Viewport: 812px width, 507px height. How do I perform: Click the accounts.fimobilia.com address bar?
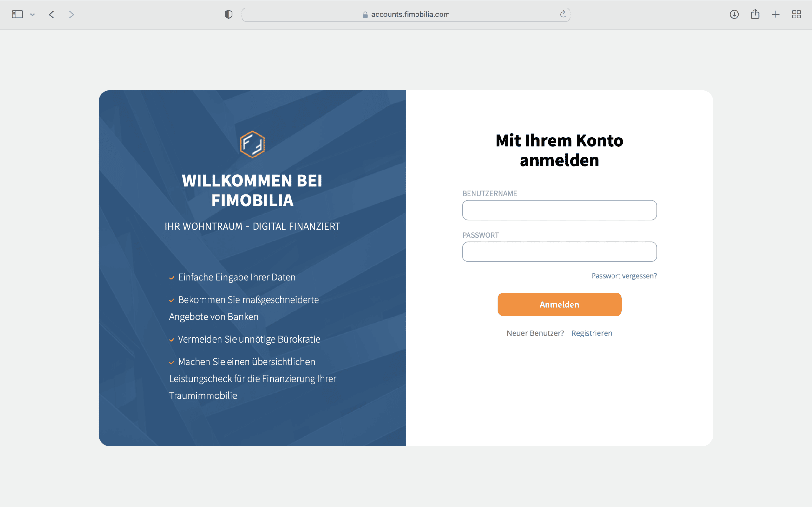point(410,15)
